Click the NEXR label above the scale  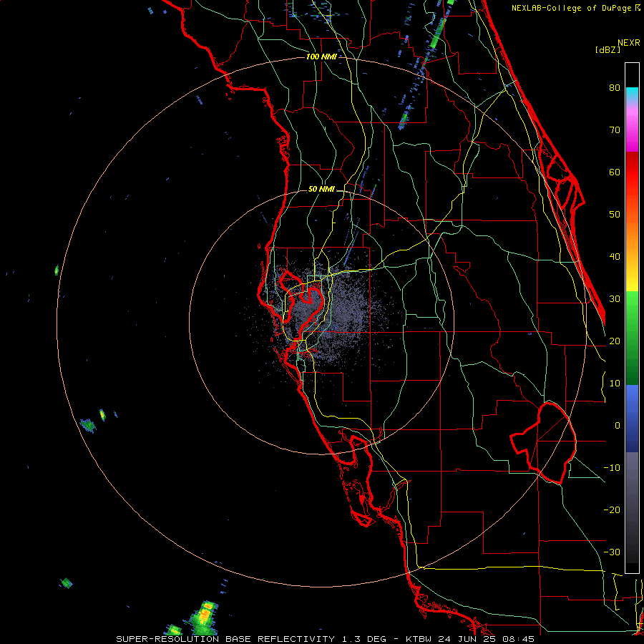[x=629, y=43]
